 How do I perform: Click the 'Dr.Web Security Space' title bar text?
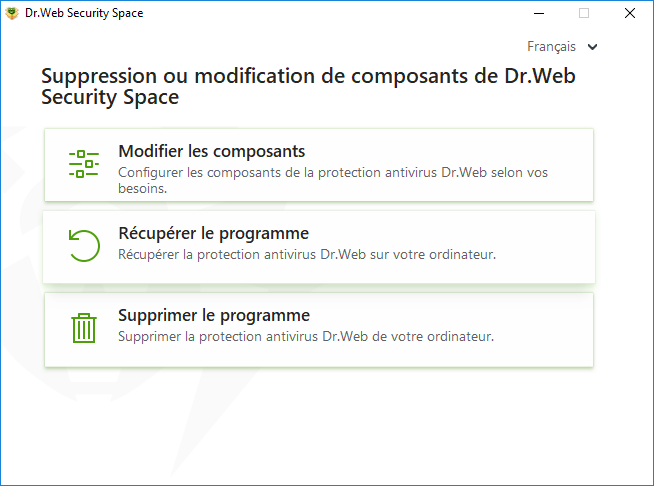[84, 13]
